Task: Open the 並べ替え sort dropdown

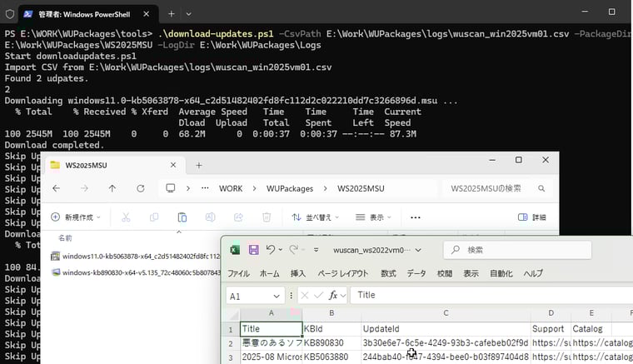Action: (x=316, y=217)
